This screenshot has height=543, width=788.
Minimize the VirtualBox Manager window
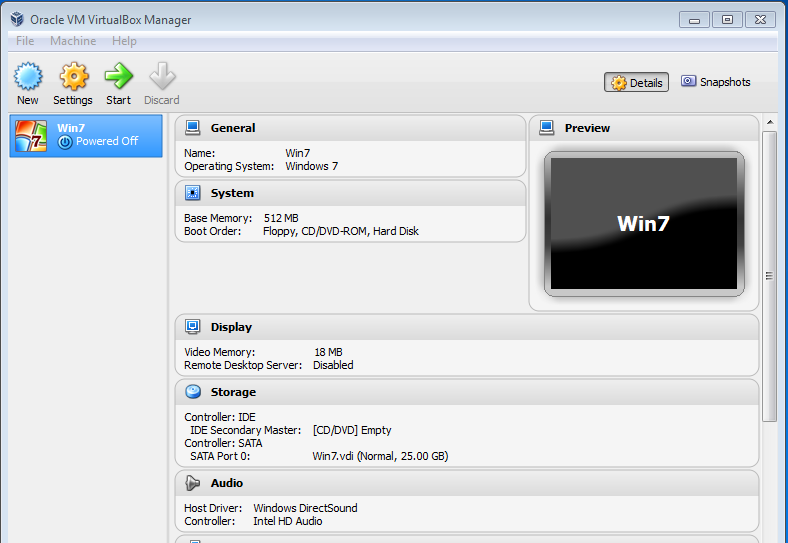(695, 20)
